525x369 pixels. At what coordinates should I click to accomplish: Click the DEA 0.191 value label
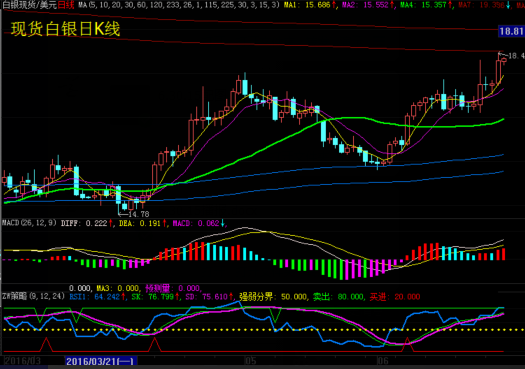pyautogui.click(x=142, y=223)
